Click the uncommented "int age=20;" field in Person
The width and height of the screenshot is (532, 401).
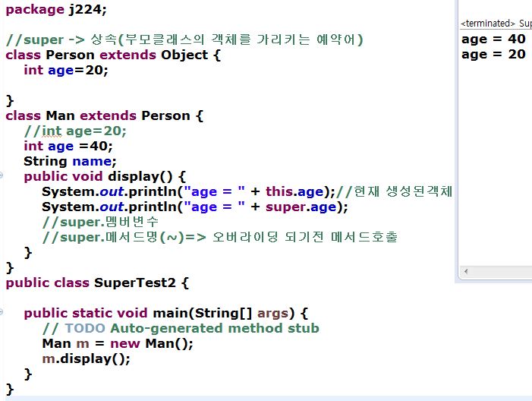coord(66,71)
